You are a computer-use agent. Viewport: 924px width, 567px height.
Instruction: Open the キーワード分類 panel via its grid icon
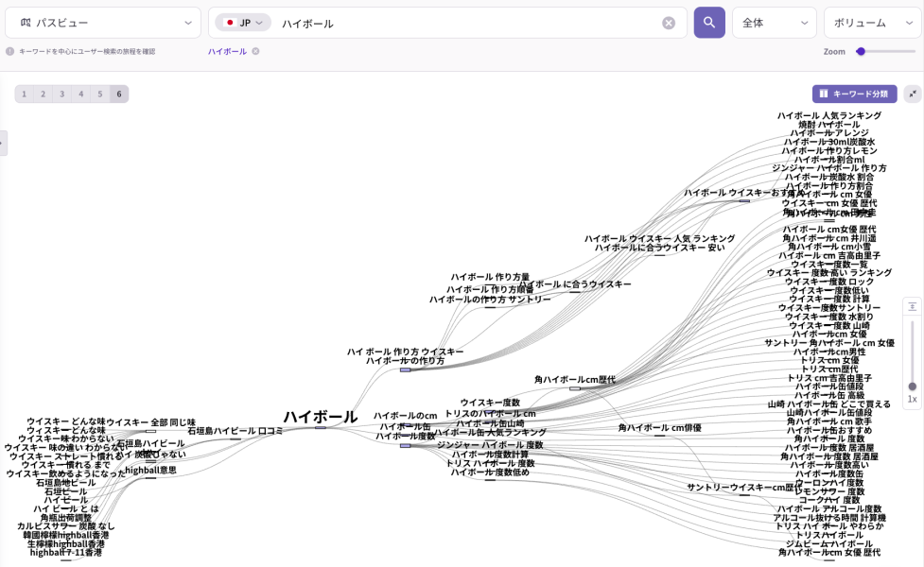(x=826, y=94)
